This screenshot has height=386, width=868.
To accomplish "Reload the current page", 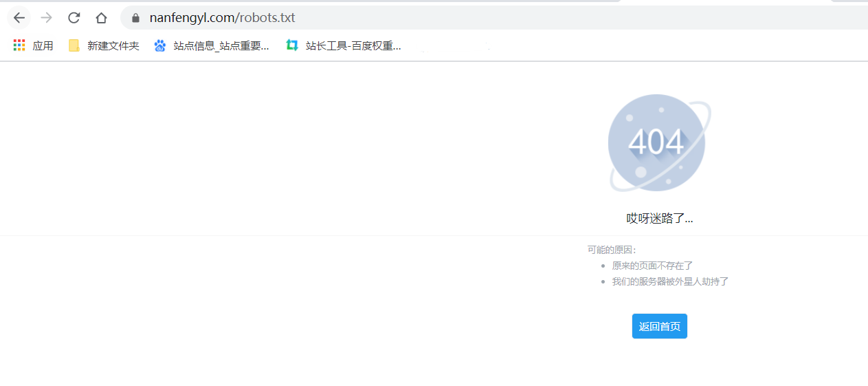I will 74,18.
